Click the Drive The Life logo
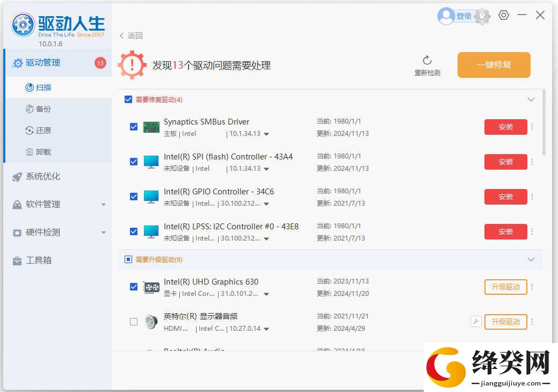 [58, 25]
